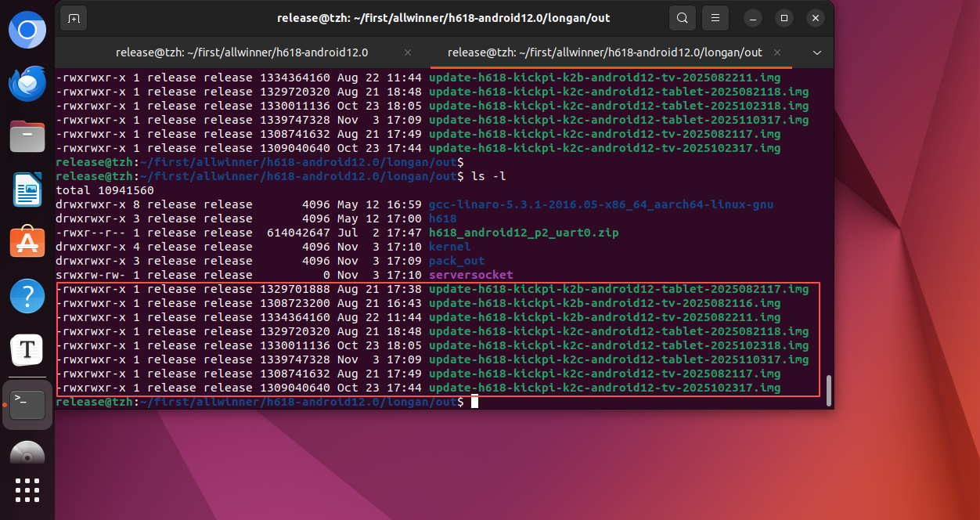Viewport: 980px width, 520px height.
Task: Open the disc drive icon in dock
Action: tap(27, 454)
